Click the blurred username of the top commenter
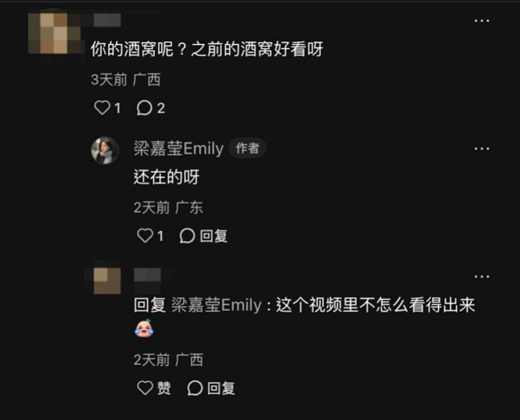 (107, 20)
